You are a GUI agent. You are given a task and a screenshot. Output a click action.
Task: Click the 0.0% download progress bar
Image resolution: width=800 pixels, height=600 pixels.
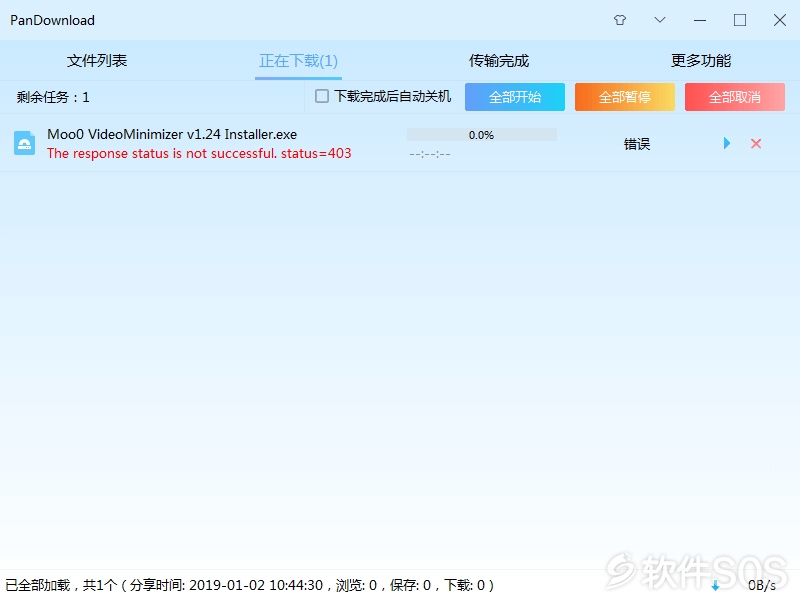click(482, 135)
